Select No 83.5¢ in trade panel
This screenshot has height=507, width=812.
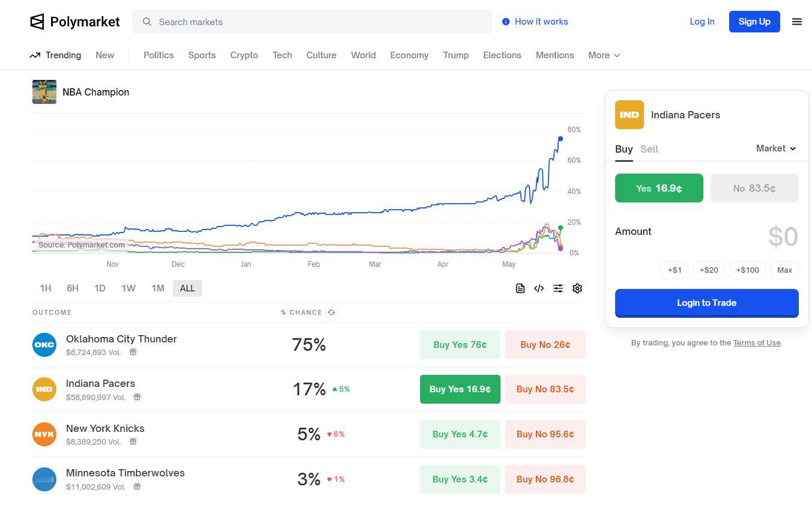point(754,188)
